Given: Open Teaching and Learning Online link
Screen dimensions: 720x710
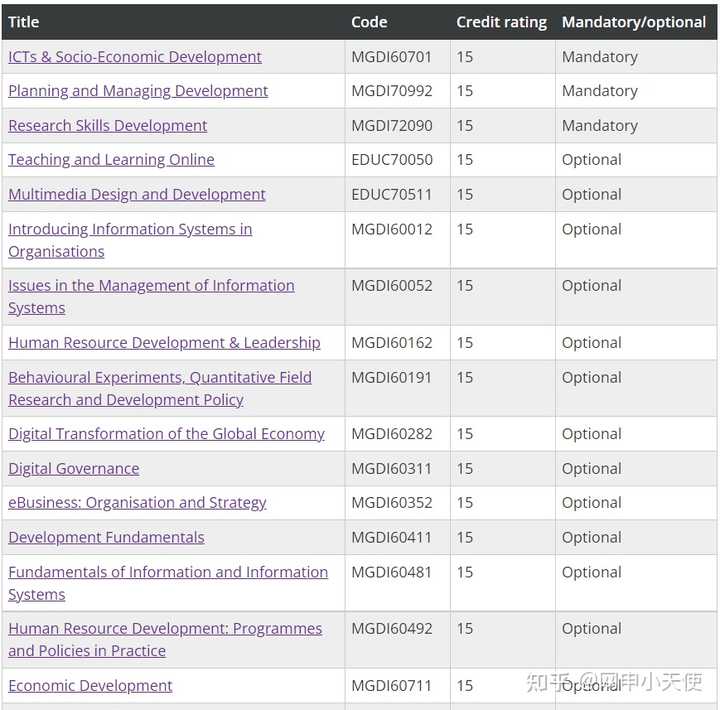Looking at the screenshot, I should [x=111, y=160].
